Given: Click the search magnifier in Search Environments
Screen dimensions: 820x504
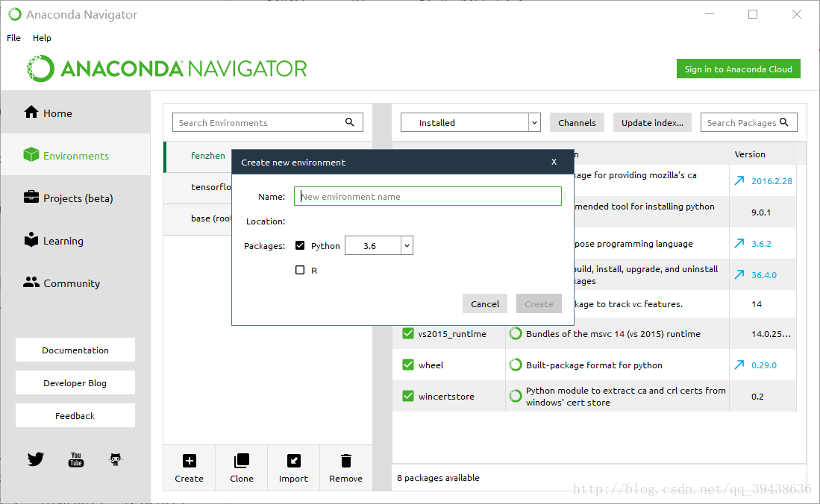Looking at the screenshot, I should [350, 122].
